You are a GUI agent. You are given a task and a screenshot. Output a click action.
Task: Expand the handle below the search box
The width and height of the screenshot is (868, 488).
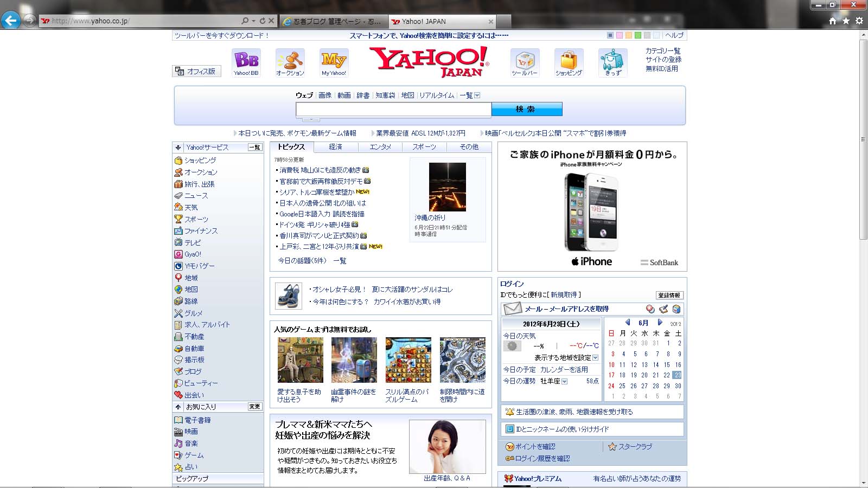coord(310,119)
